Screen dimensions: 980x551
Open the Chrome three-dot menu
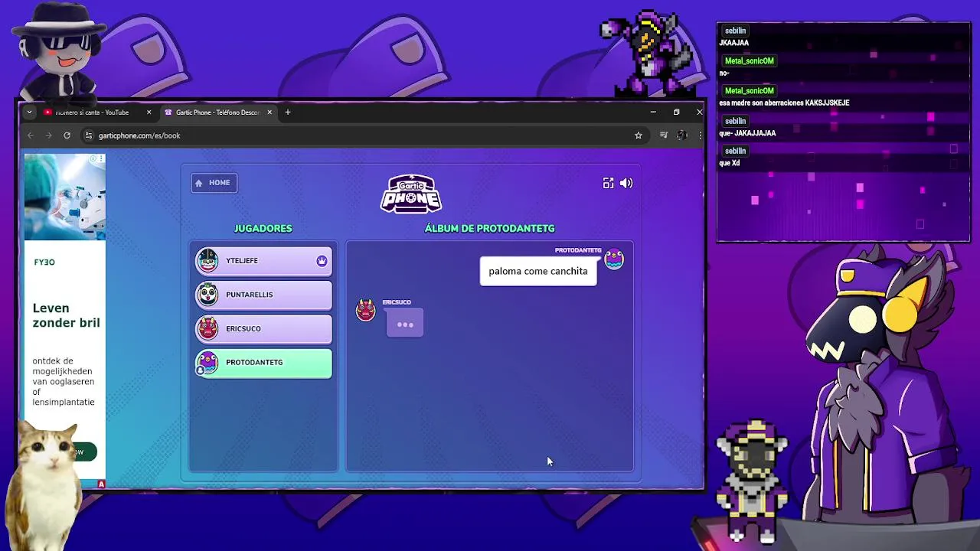pos(699,135)
